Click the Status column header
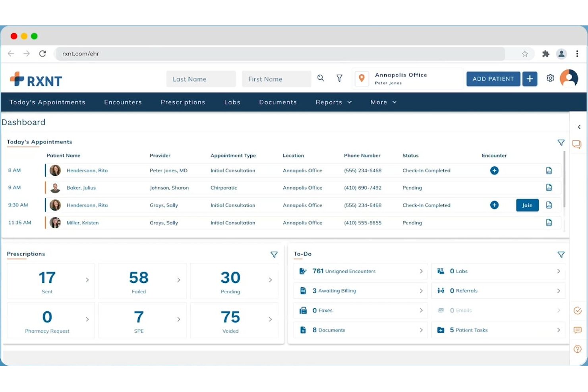The height and width of the screenshot is (392, 588). (410, 155)
